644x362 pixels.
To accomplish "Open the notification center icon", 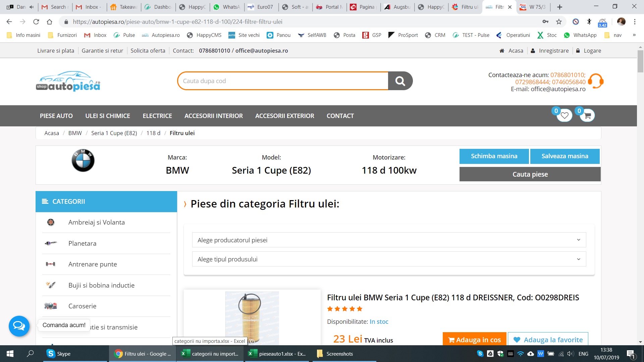I will [x=631, y=354].
